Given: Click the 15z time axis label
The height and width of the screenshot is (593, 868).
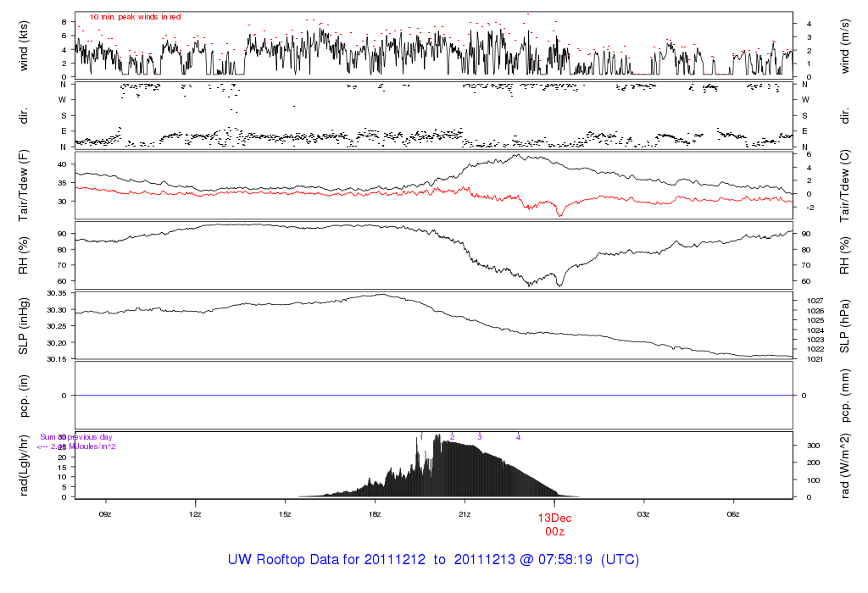Looking at the screenshot, I should coord(285,513).
